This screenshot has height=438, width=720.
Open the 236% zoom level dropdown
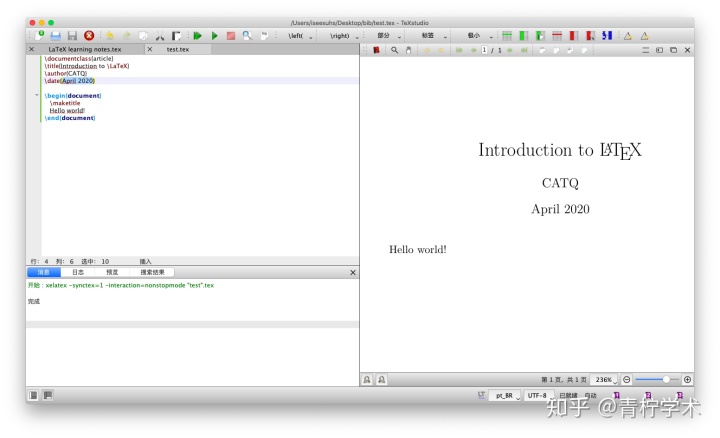[x=605, y=380]
